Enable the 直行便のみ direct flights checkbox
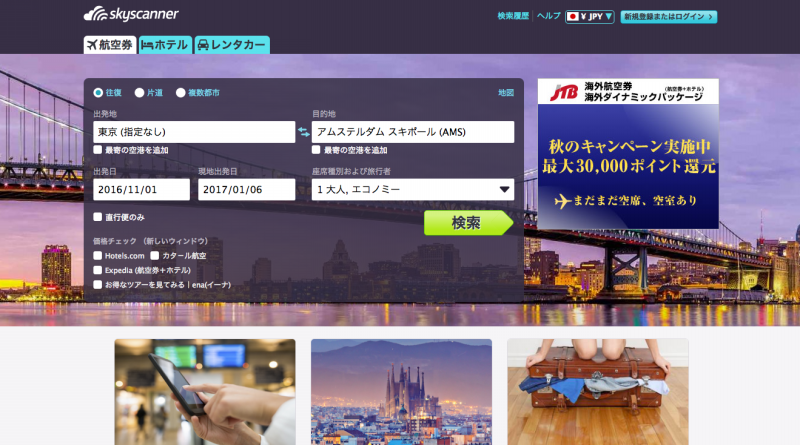 tap(98, 216)
